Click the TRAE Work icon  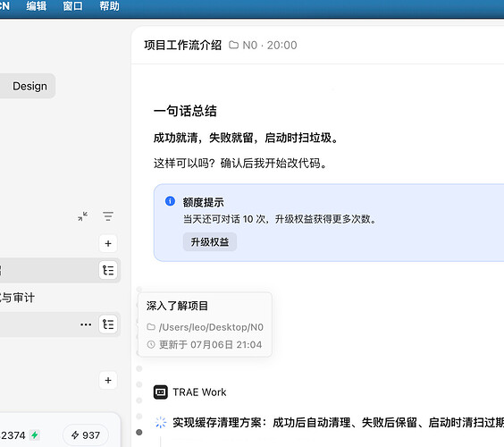point(160,392)
